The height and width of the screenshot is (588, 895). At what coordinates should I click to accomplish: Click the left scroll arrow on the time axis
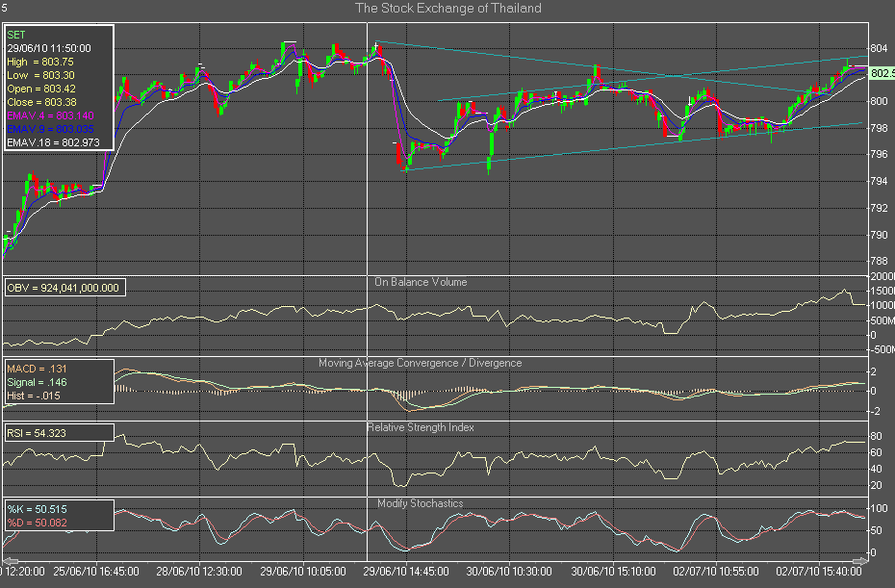11,562
